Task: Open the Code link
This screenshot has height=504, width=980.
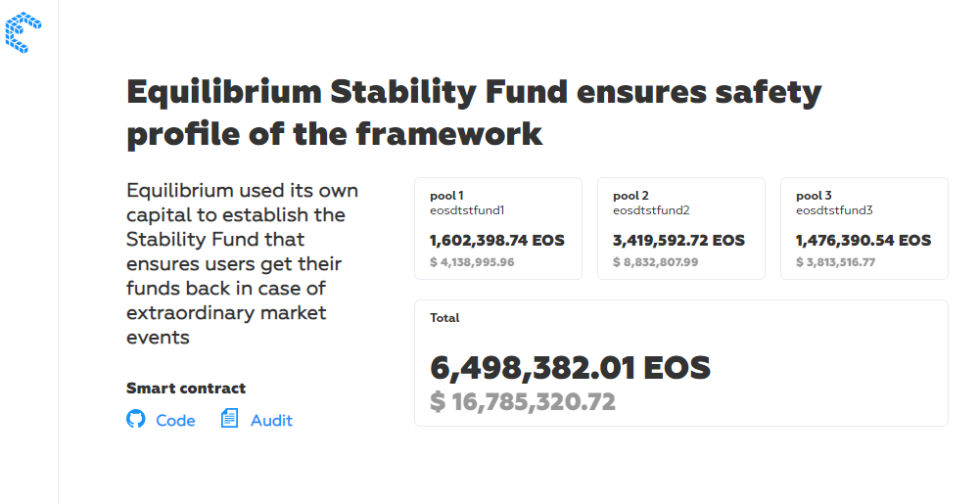Action: tap(175, 420)
